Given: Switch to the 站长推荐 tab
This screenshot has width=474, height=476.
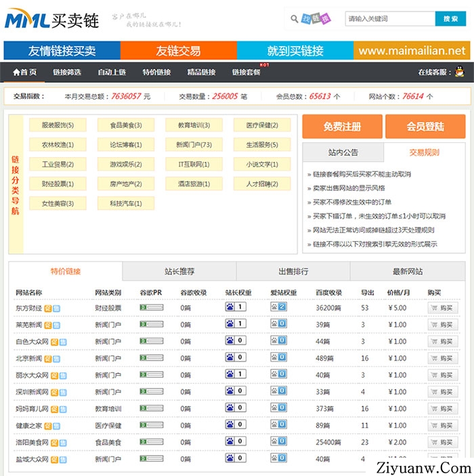Looking at the screenshot, I should tap(179, 272).
